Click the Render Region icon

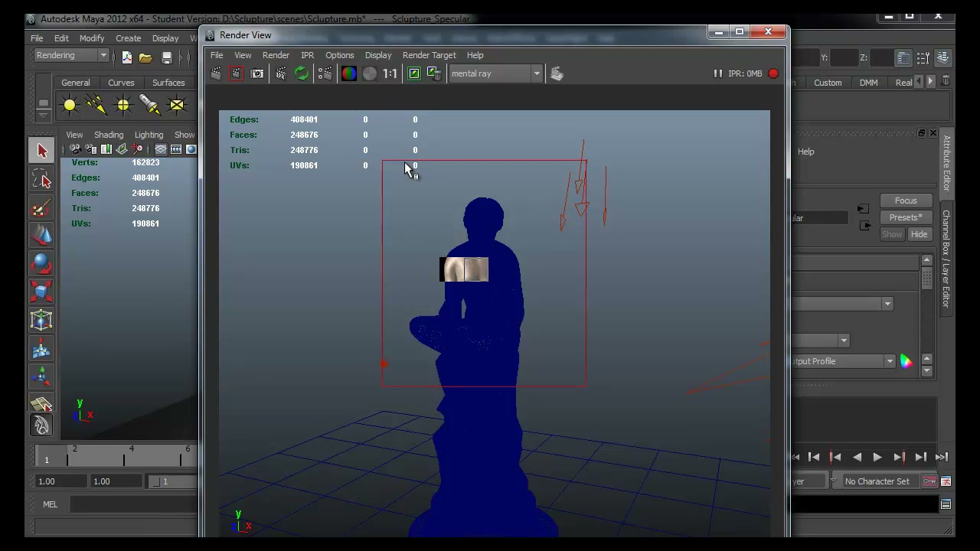click(x=236, y=73)
